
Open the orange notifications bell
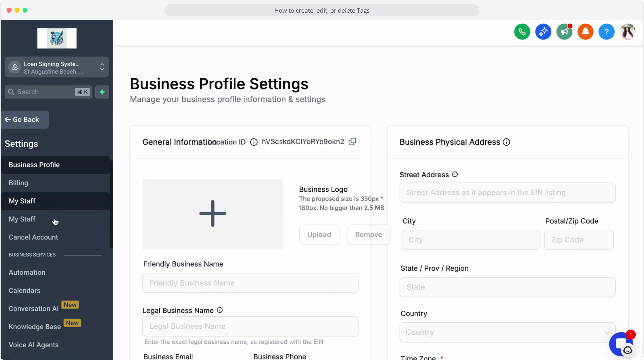click(x=585, y=32)
